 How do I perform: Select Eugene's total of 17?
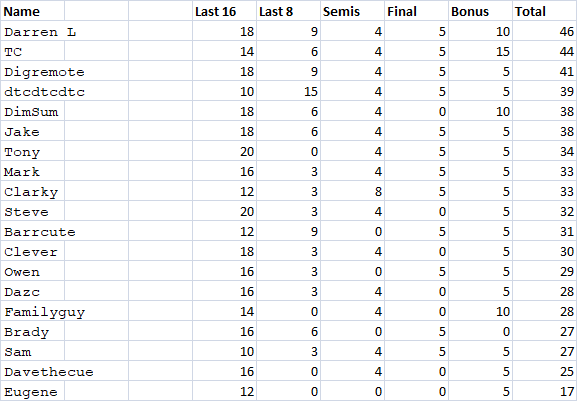click(545, 391)
